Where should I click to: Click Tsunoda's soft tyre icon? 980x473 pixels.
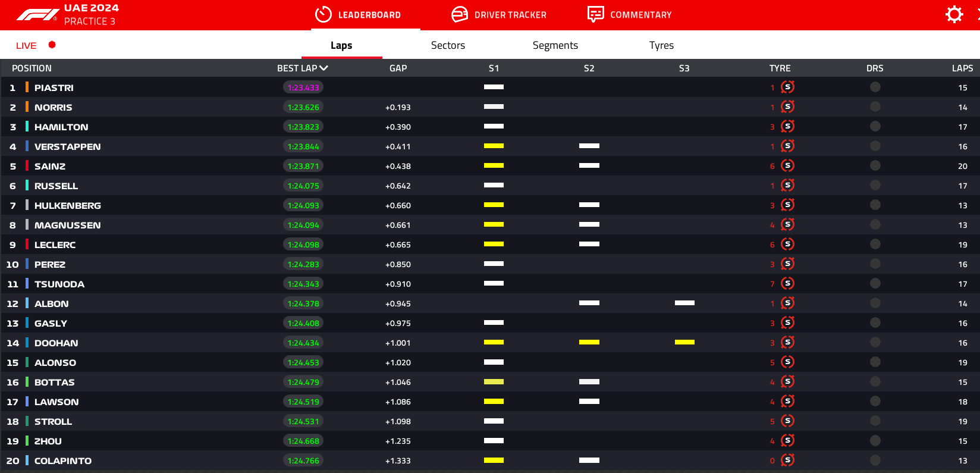point(787,283)
